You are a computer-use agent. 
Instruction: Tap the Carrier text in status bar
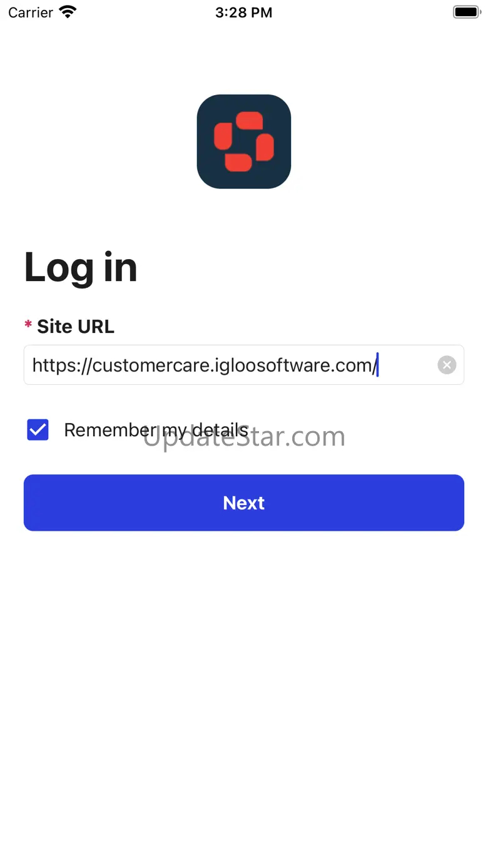[31, 13]
